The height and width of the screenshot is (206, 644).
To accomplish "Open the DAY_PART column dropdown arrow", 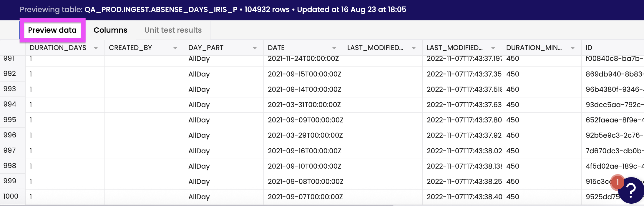I will 255,48.
